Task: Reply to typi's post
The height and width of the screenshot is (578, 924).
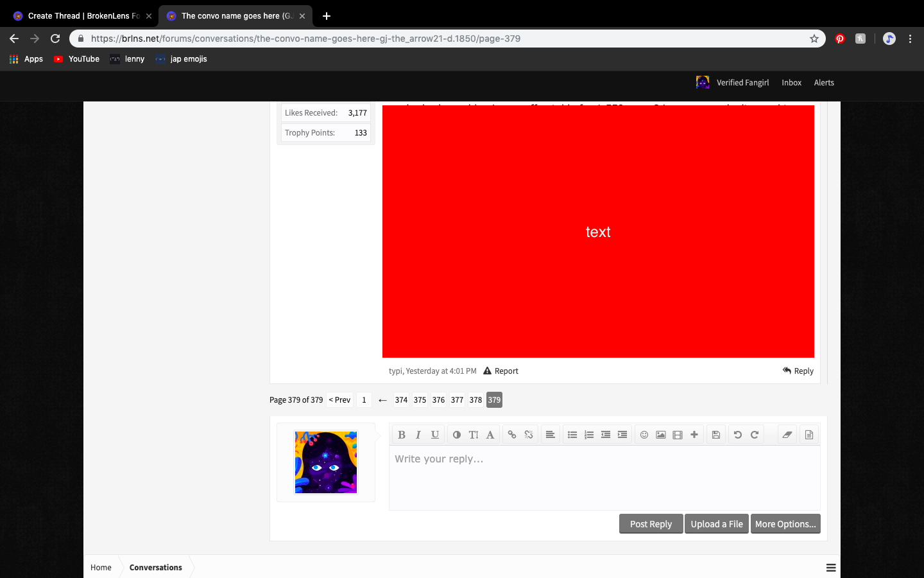Action: coord(798,371)
